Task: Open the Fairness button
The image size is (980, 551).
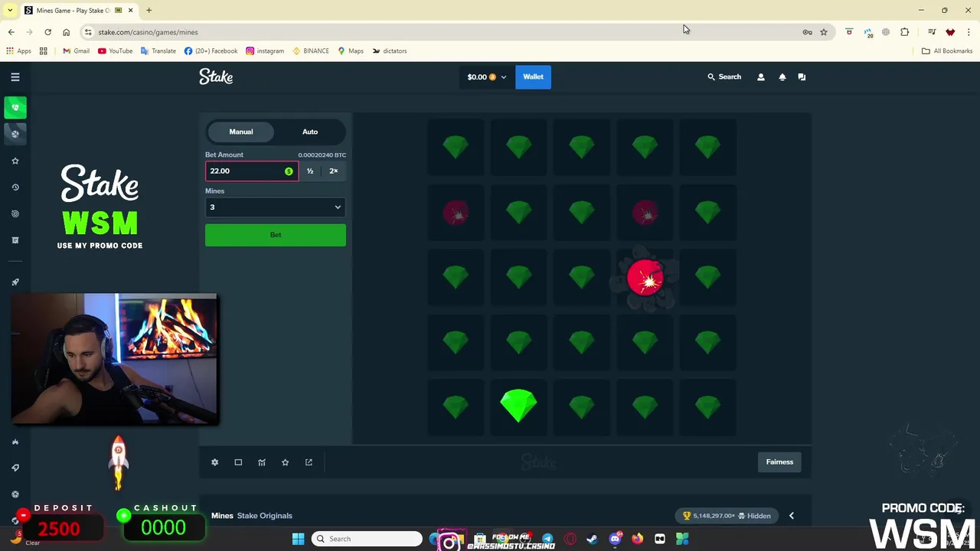Action: pos(779,462)
